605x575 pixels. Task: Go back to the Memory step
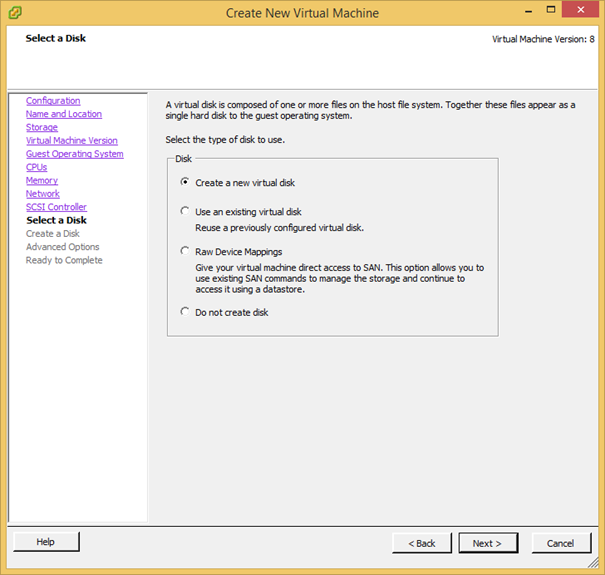(x=42, y=181)
